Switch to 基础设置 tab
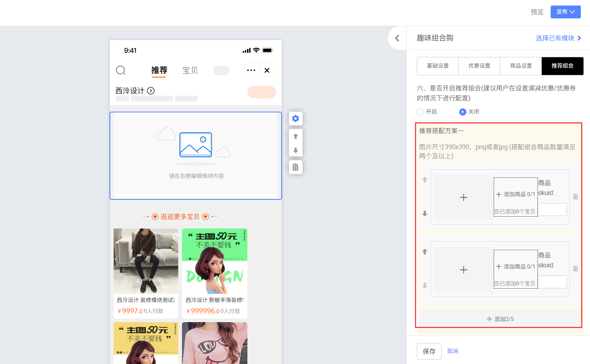Screen dimensions: 590x364 point(438,66)
